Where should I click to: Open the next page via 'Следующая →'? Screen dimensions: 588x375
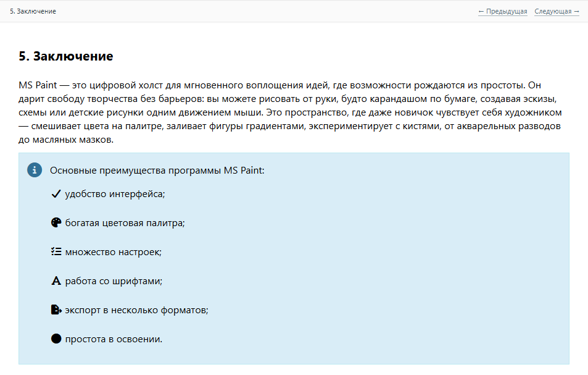557,11
